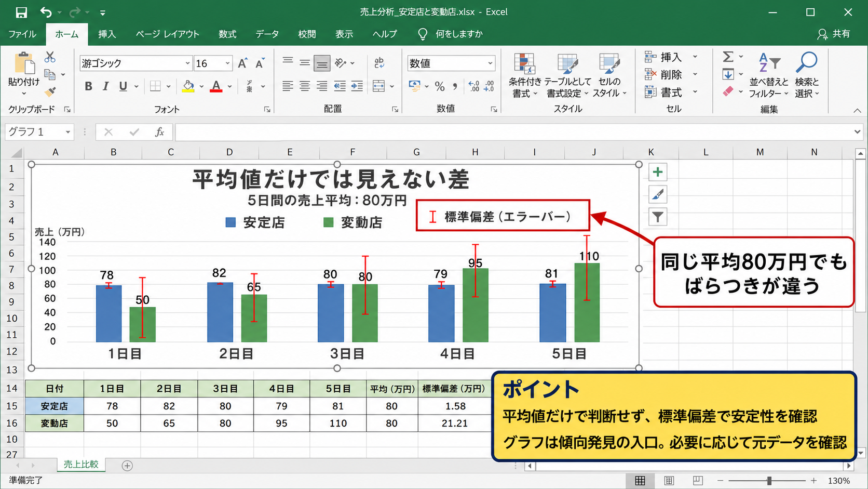Open the ファイル tab
This screenshot has width=868, height=489.
pyautogui.click(x=22, y=34)
